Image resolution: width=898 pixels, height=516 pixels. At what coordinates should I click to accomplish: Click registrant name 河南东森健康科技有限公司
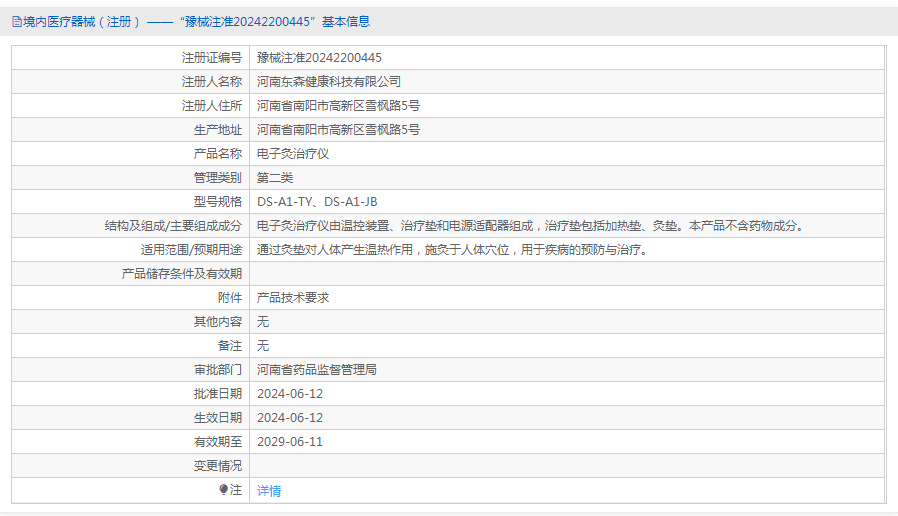329,82
